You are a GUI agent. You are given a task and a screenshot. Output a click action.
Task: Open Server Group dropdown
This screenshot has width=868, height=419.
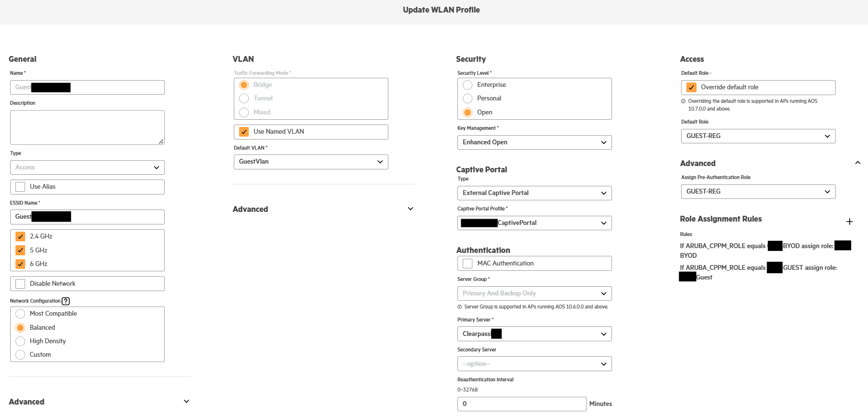[535, 293]
